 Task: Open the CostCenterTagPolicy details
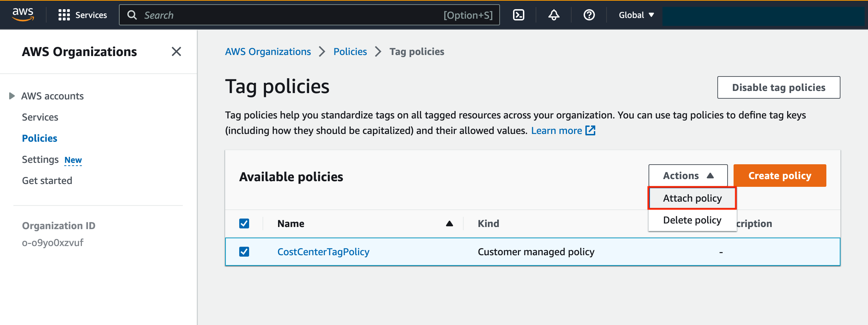tap(323, 251)
